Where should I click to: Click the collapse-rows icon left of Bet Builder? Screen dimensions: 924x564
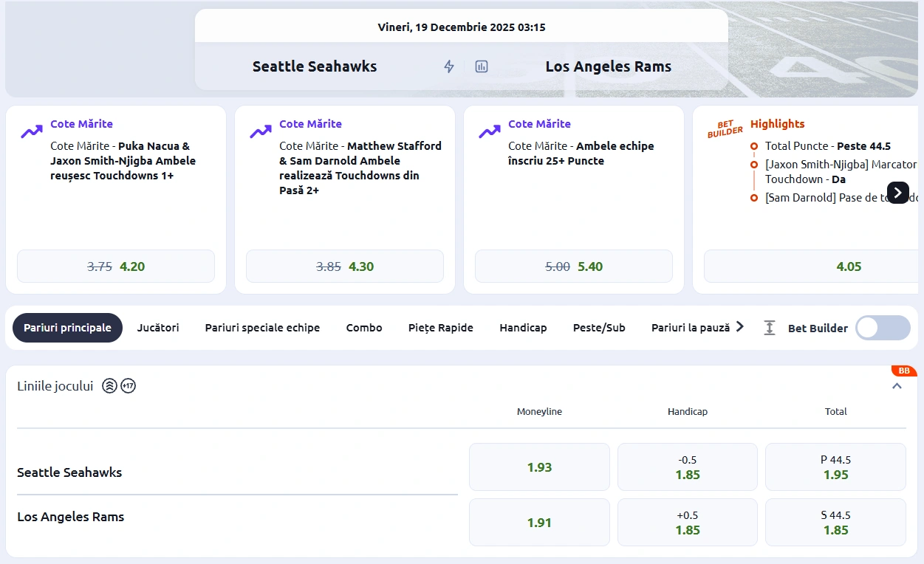coord(770,328)
